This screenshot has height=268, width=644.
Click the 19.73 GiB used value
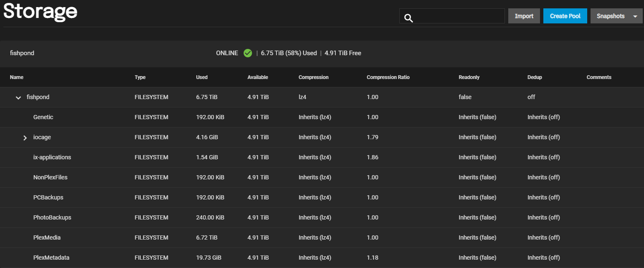tap(208, 258)
